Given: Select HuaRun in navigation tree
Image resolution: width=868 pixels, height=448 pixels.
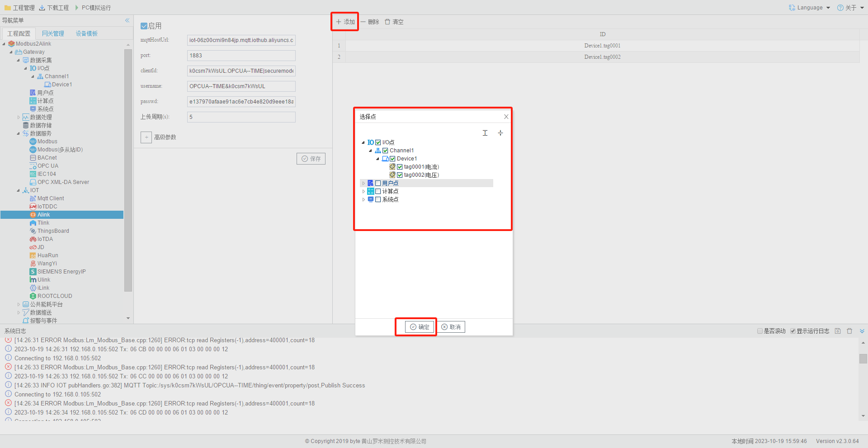Looking at the screenshot, I should 48,255.
